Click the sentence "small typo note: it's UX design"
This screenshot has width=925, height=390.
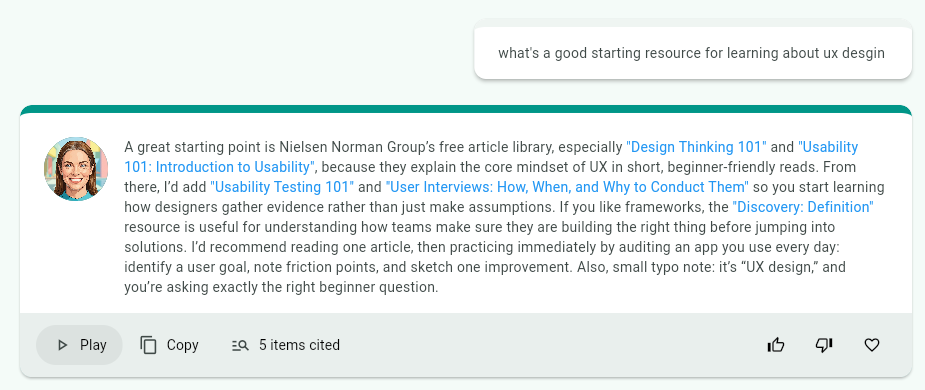click(x=713, y=267)
